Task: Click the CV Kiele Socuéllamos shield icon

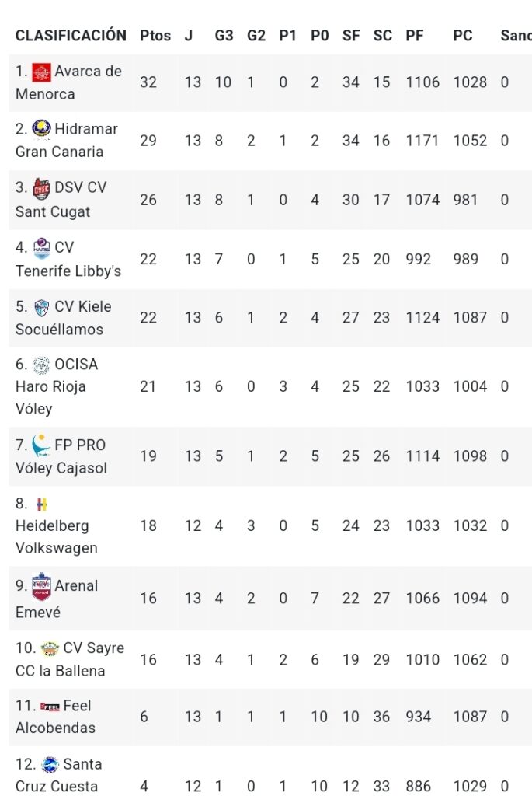Action: click(42, 307)
